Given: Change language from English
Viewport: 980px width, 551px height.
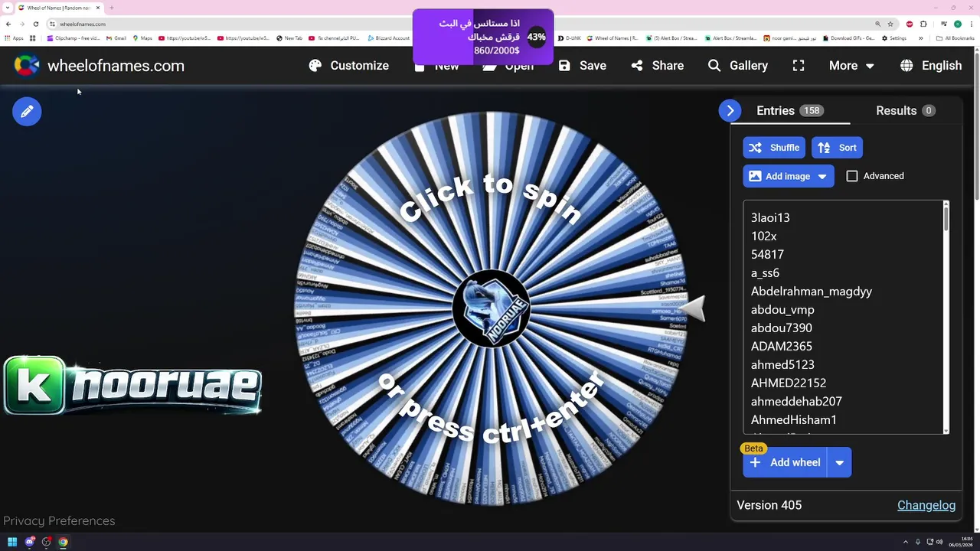Looking at the screenshot, I should coord(931,66).
